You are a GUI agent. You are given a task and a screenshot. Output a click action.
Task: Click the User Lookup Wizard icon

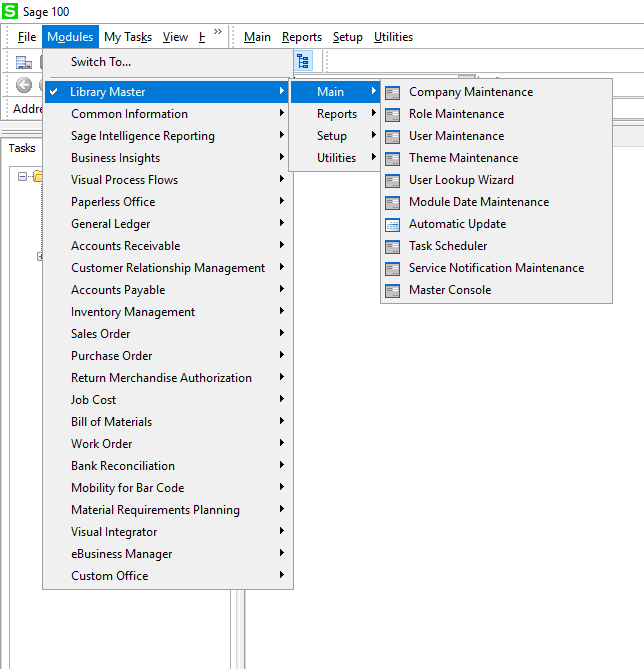coord(392,180)
